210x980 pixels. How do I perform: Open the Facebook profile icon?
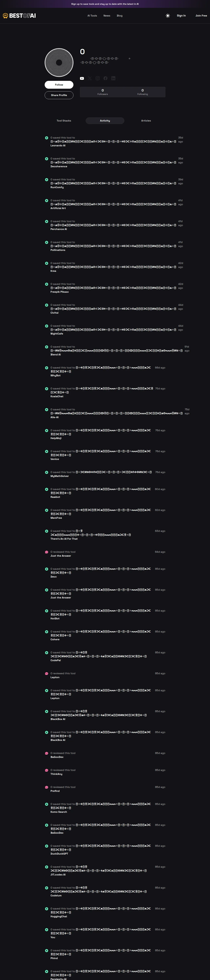pyautogui.click(x=105, y=78)
